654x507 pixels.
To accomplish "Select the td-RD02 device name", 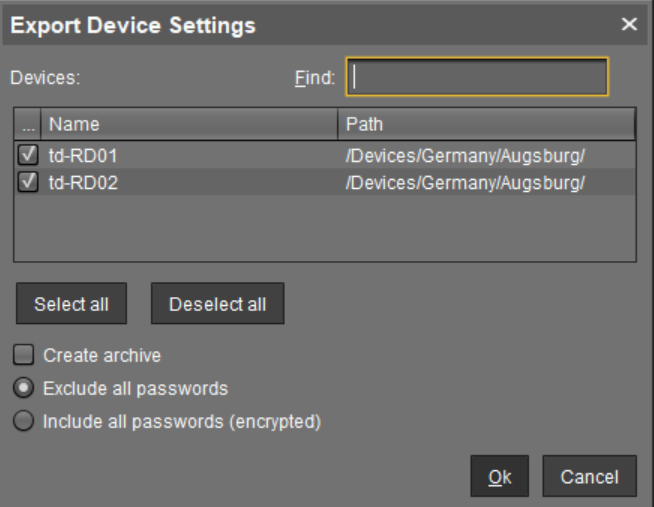I will [x=84, y=182].
